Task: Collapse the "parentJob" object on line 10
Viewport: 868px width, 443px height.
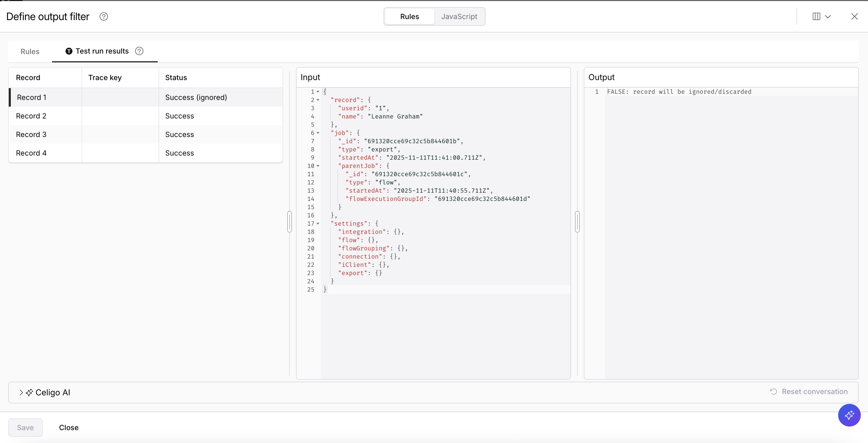Action: [x=318, y=166]
